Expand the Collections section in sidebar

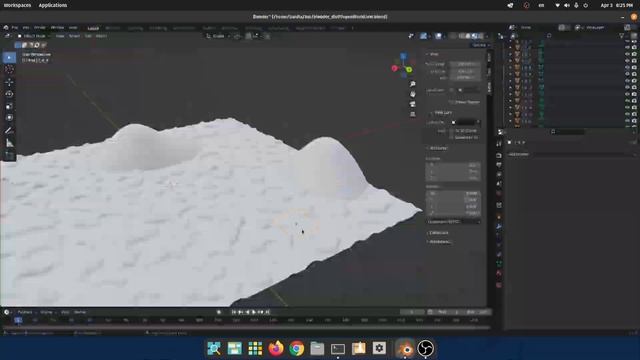tap(438, 233)
